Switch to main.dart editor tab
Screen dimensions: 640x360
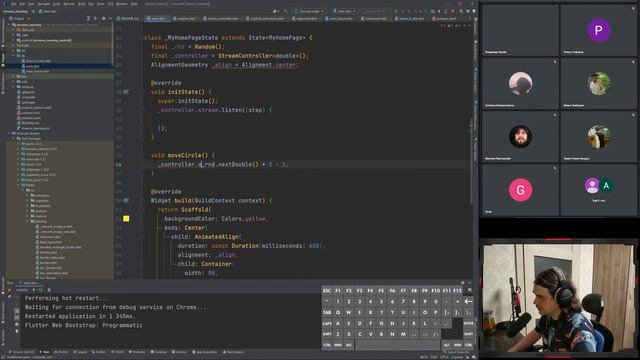[158, 19]
